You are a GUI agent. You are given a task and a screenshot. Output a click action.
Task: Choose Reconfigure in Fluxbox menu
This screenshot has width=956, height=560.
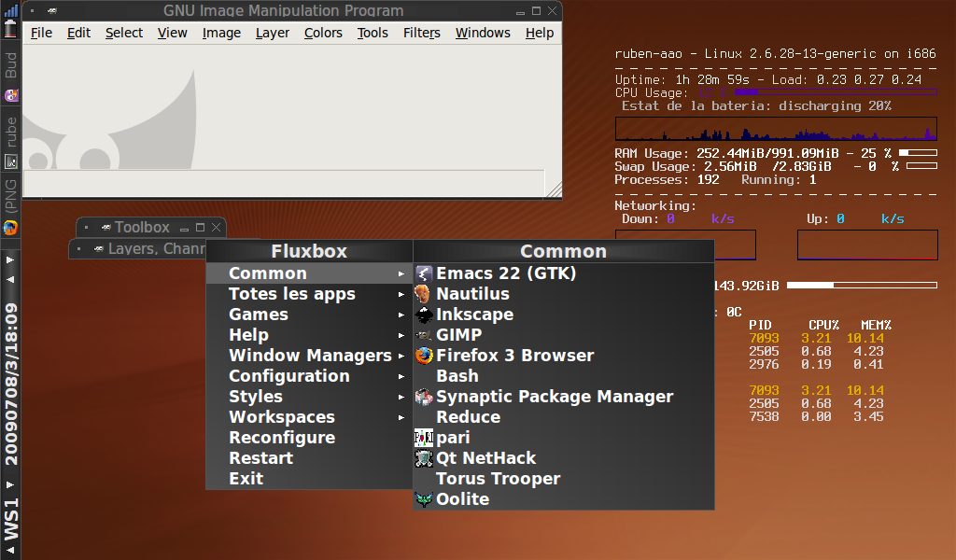coord(310,438)
